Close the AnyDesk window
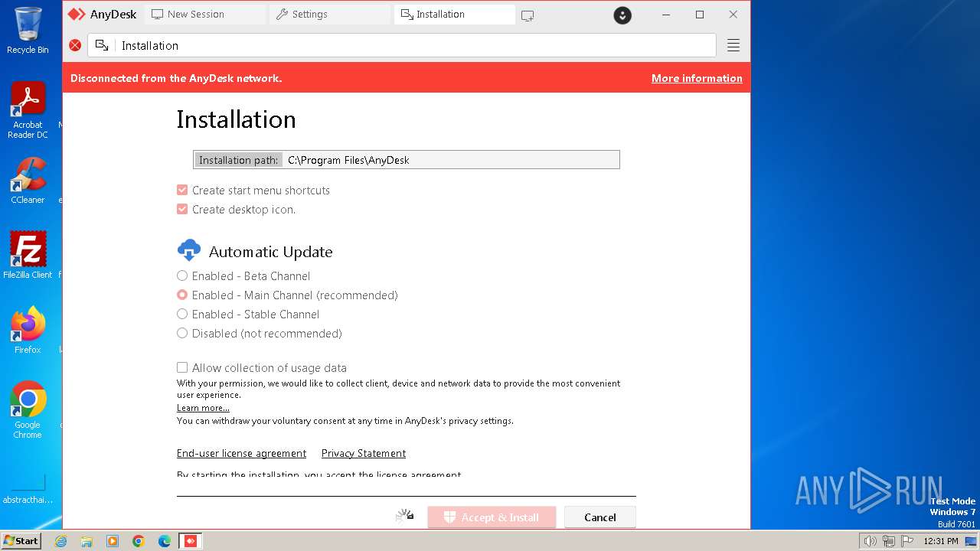This screenshot has width=980, height=551. tap(733, 15)
